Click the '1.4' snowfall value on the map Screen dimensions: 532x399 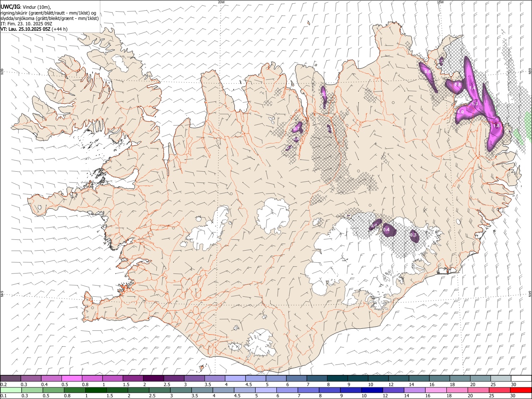point(472,88)
